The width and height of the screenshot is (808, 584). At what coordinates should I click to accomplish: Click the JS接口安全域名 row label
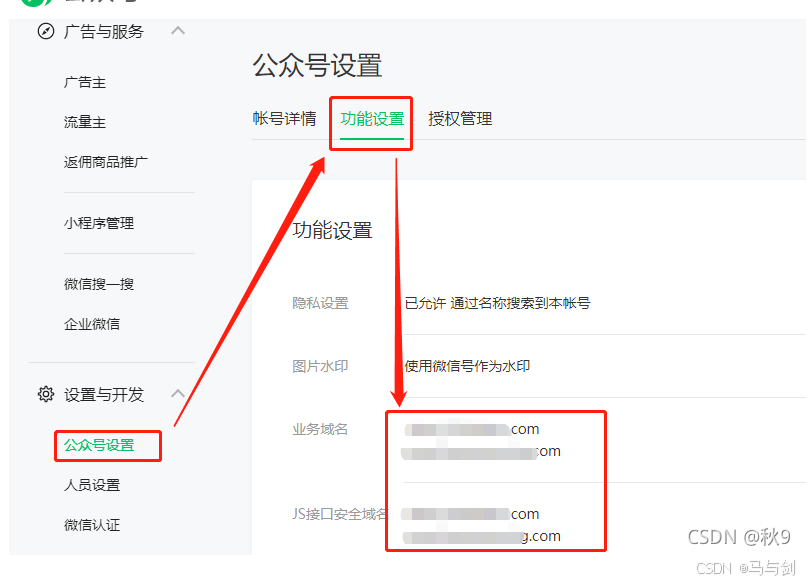[340, 514]
